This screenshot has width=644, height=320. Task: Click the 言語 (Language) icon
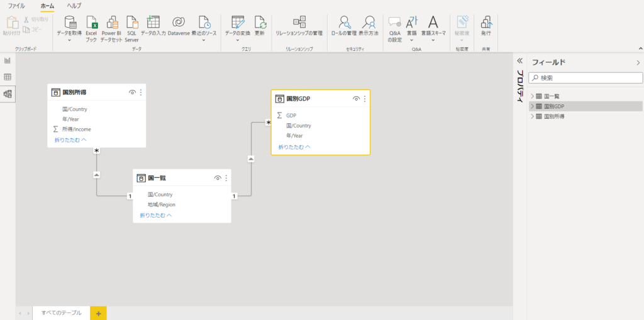411,22
